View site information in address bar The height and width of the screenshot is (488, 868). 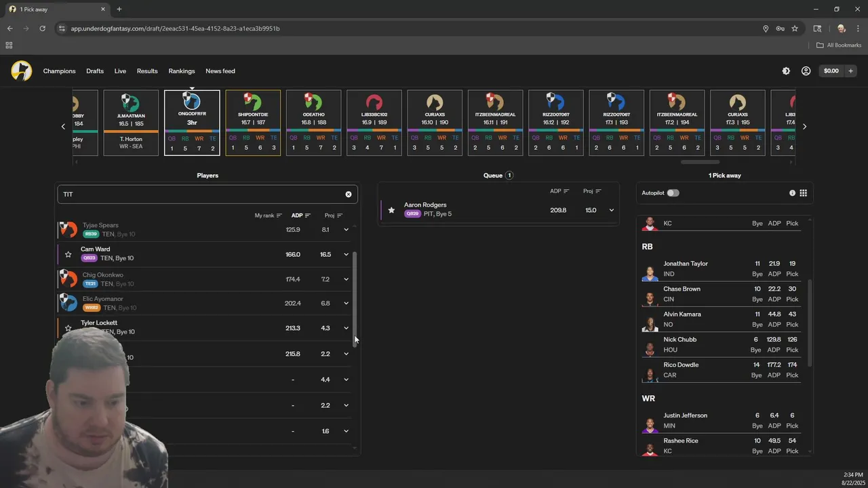62,28
